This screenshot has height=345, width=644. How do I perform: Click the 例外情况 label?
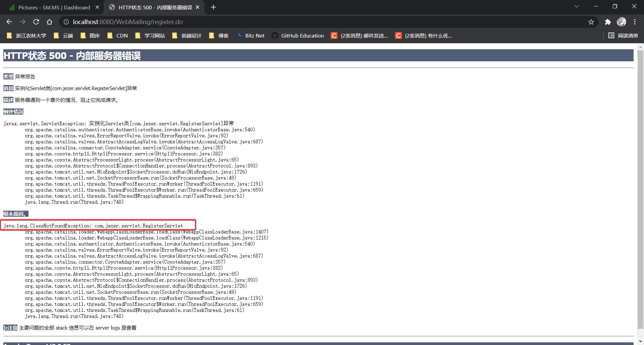(x=13, y=112)
